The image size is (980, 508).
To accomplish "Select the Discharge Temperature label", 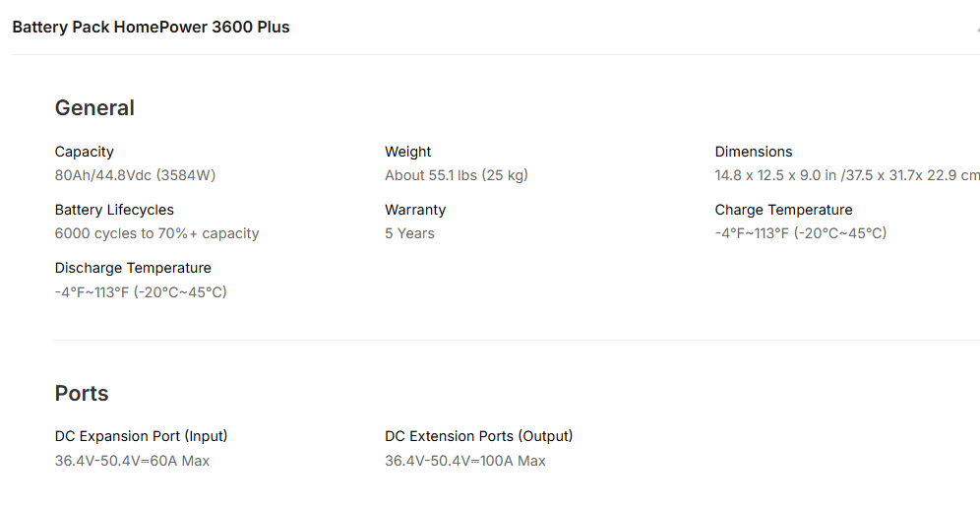I will (133, 268).
